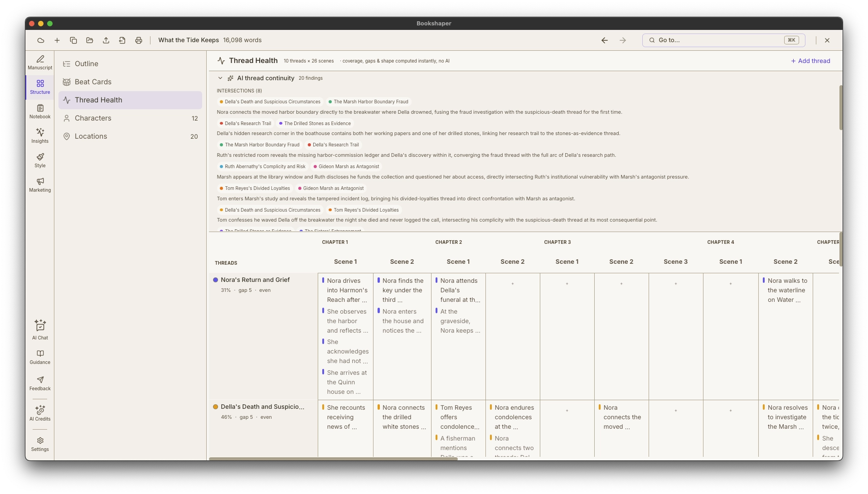Screen dimensions: 868x494
Task: Open the Notebook panel
Action: click(40, 111)
